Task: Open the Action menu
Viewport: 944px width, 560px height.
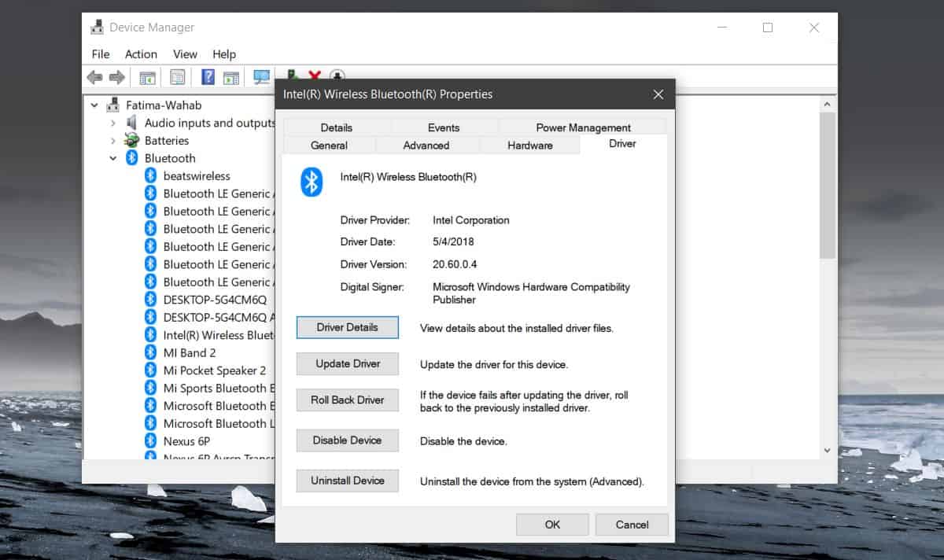Action: coord(141,54)
